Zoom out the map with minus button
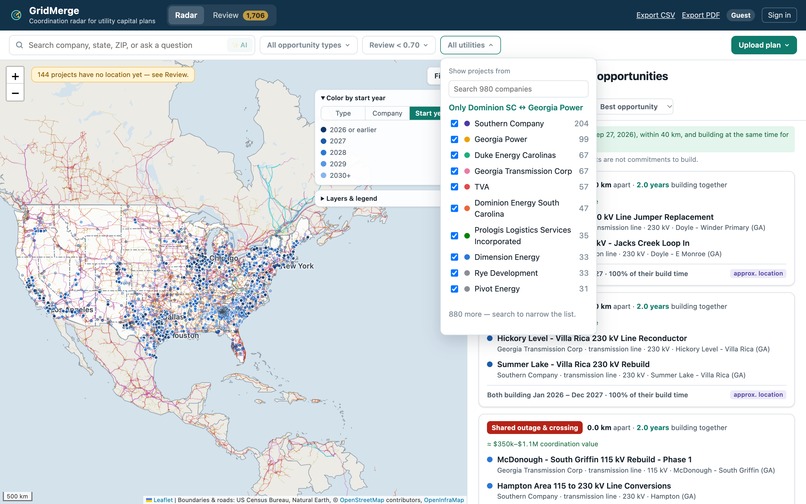 coord(15,93)
